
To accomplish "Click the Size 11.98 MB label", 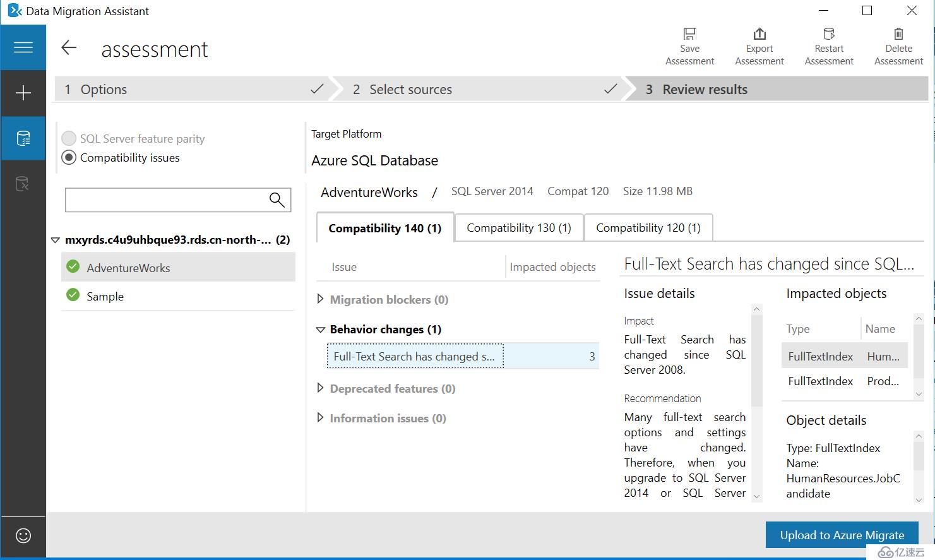I will [x=657, y=191].
